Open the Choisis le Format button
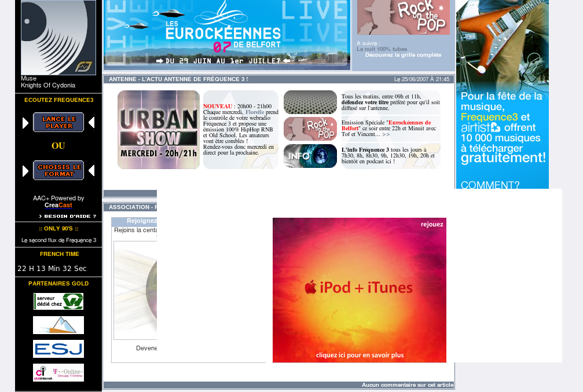 [x=58, y=170]
